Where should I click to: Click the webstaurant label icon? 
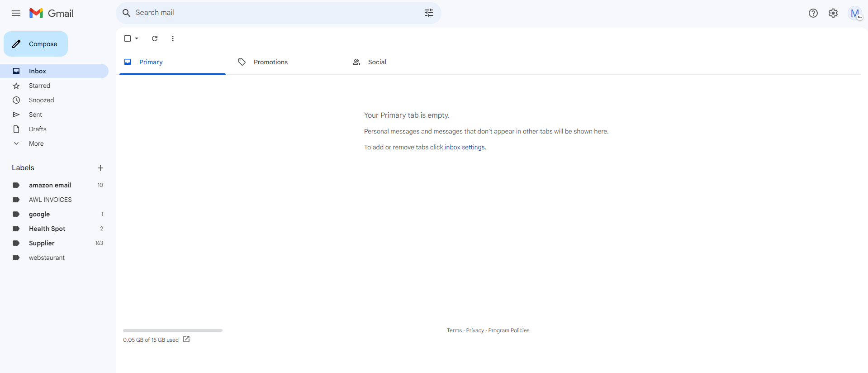16,258
